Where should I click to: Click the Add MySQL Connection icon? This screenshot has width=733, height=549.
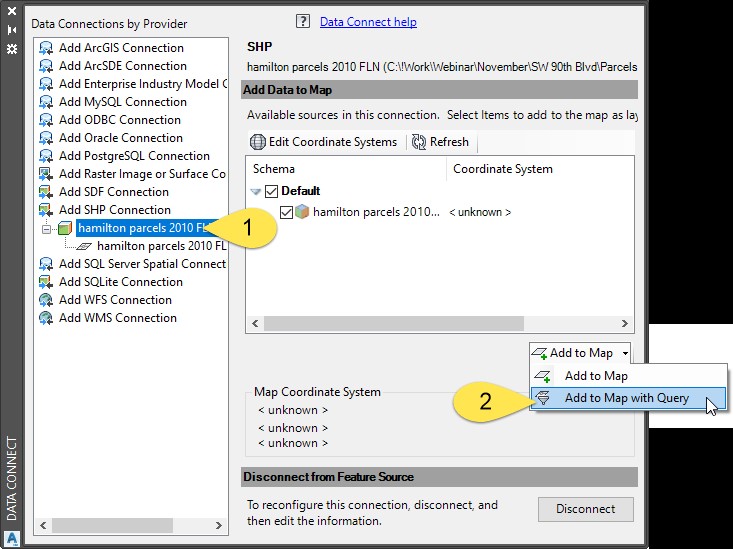pyautogui.click(x=46, y=102)
